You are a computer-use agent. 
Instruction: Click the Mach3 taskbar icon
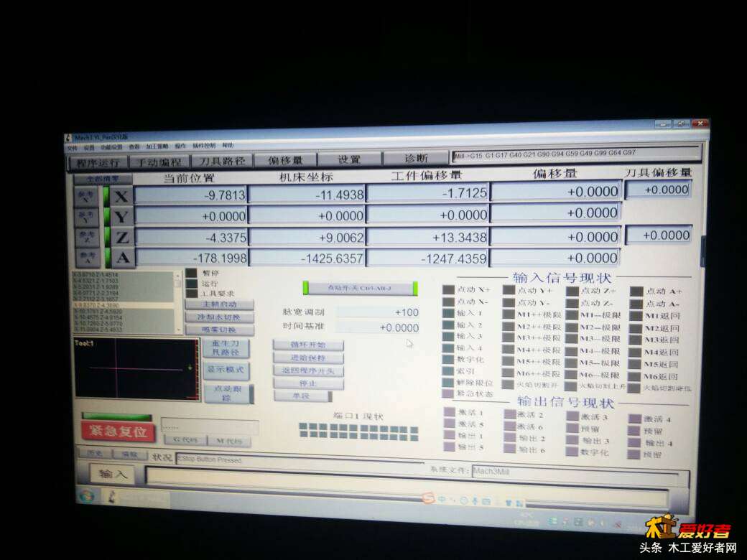coord(113,498)
